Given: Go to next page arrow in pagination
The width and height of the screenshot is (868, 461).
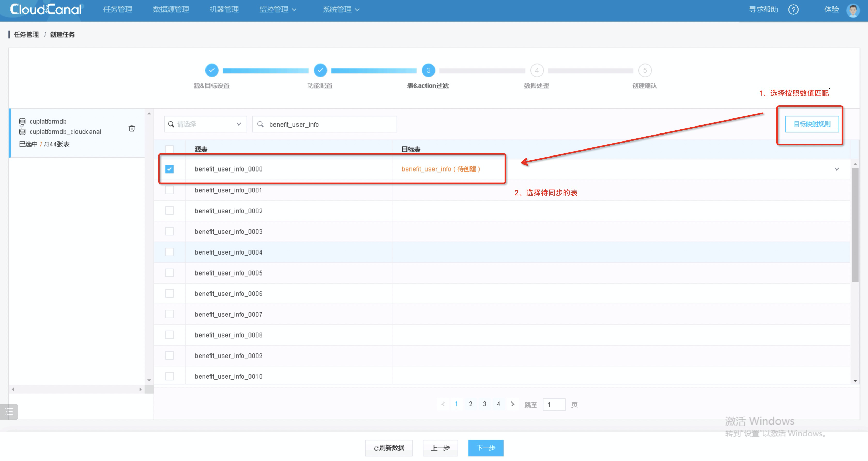Looking at the screenshot, I should pos(513,404).
